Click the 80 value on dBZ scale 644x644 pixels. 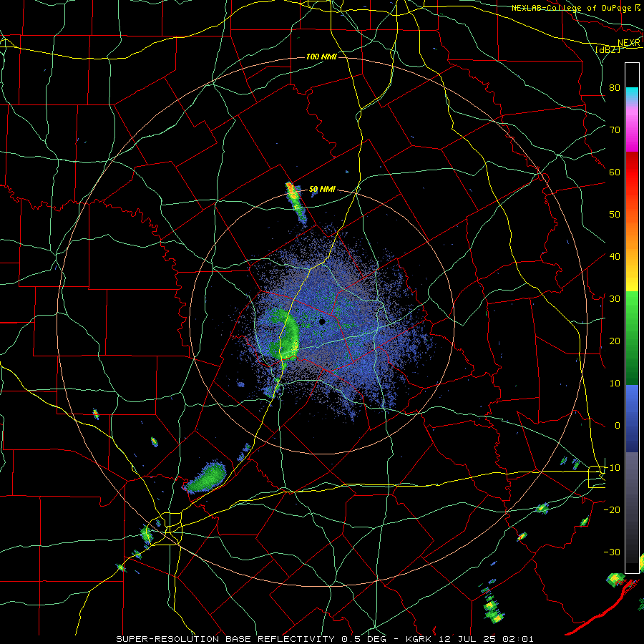pos(615,87)
